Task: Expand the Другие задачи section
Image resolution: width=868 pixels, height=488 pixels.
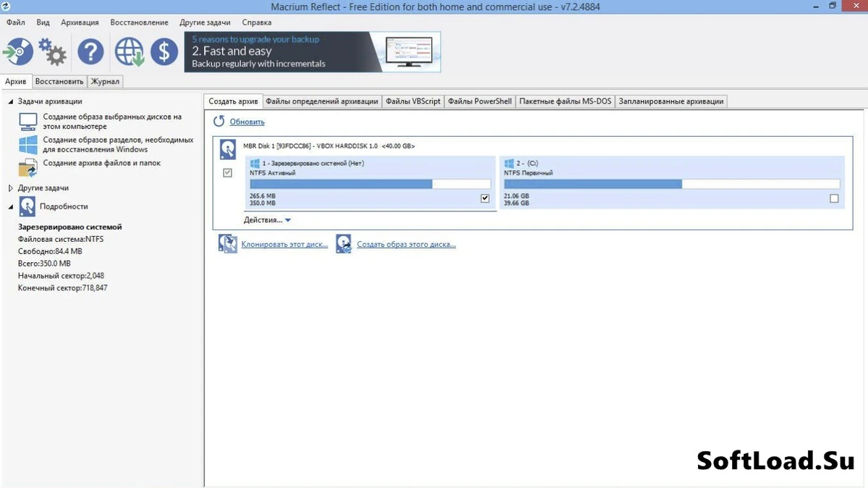Action: (10, 188)
